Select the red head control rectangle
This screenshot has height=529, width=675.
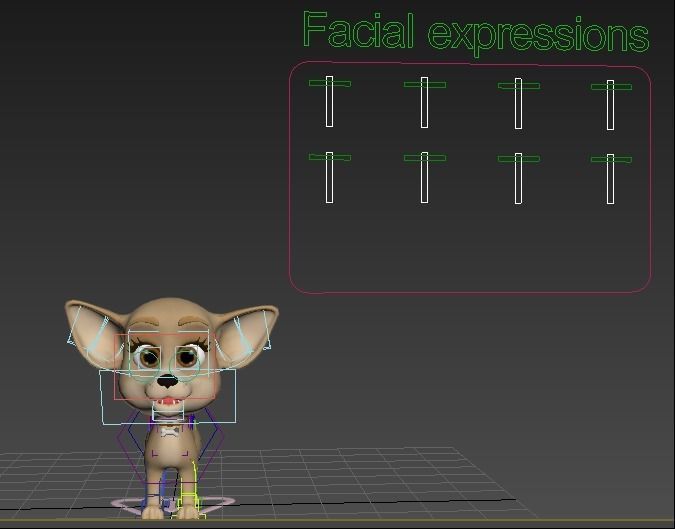[164, 367]
